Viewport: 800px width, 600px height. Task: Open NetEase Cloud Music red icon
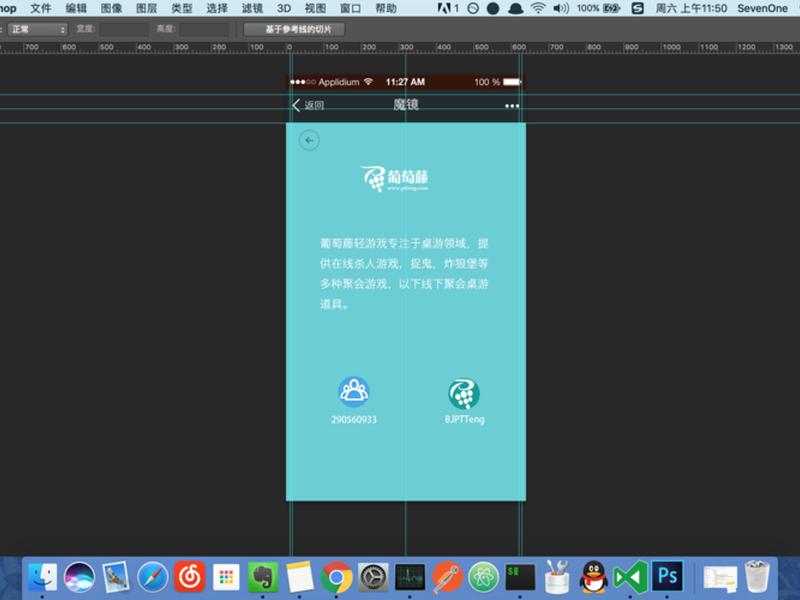click(189, 577)
